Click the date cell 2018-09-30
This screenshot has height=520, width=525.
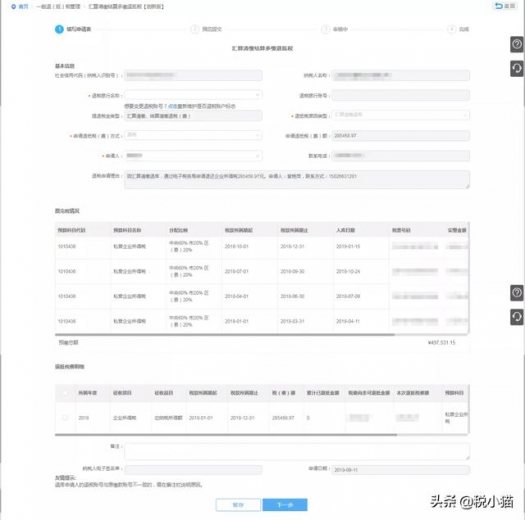[x=292, y=271]
